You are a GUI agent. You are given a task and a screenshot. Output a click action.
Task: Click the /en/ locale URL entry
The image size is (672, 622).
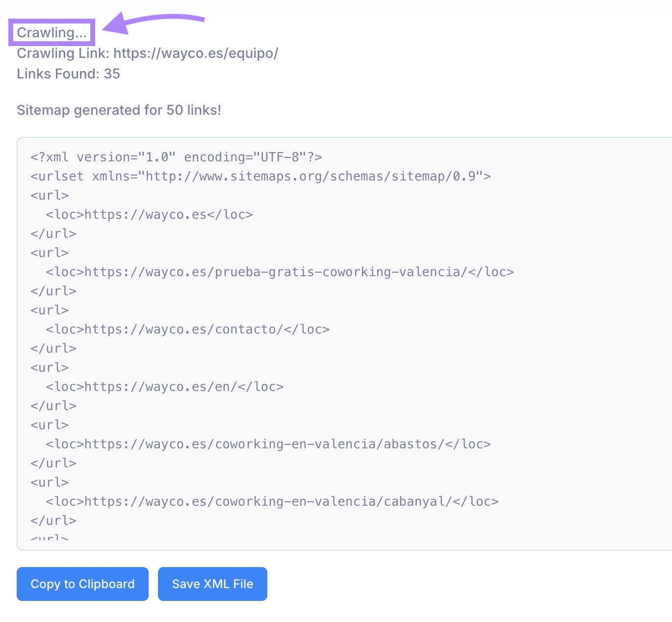[165, 386]
